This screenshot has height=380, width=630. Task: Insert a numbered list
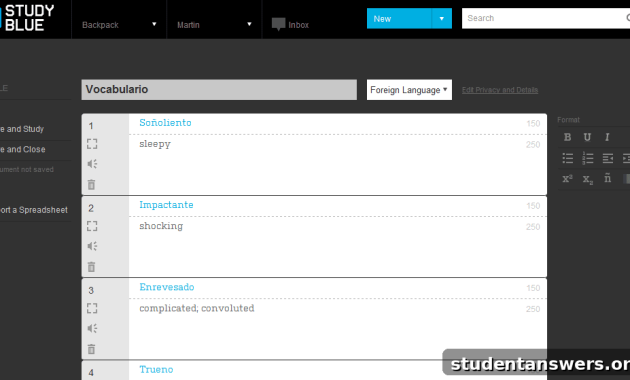coord(587,158)
